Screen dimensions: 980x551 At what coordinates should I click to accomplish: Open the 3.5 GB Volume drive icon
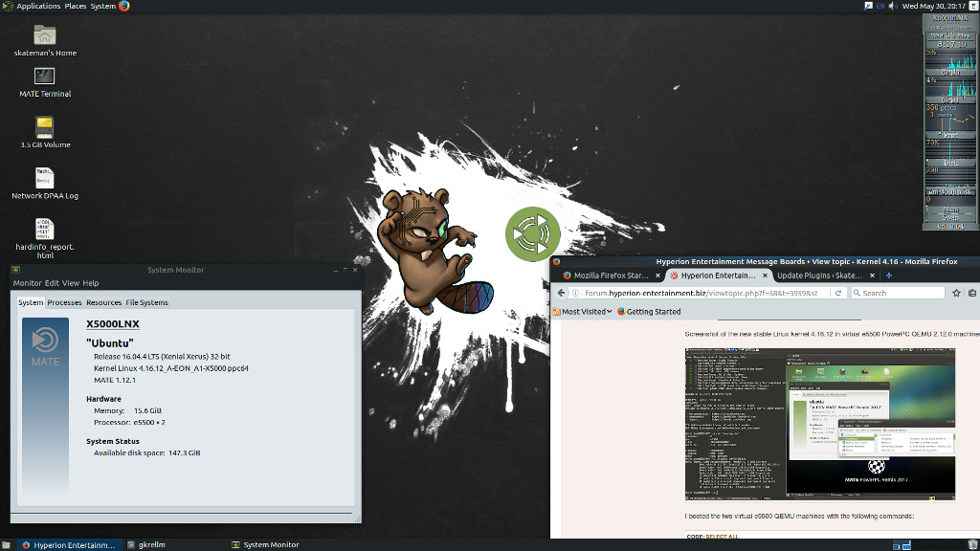pyautogui.click(x=44, y=127)
